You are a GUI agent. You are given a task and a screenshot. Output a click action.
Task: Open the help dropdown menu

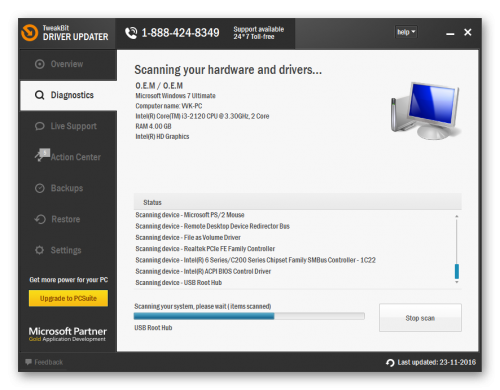click(x=406, y=32)
